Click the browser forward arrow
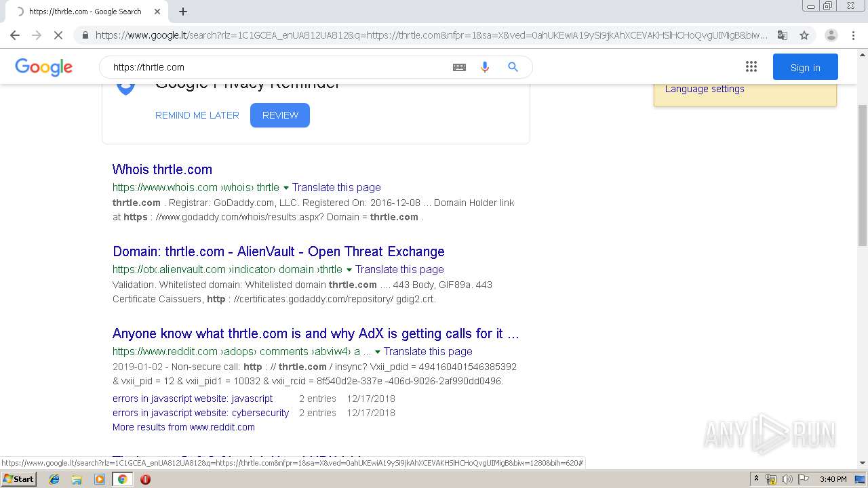Screen dimensions: 868x488 coord(37,35)
